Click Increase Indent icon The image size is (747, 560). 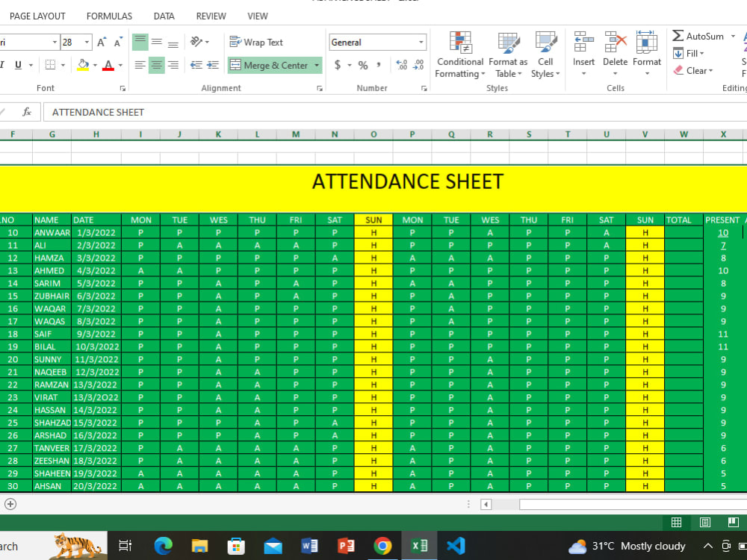click(x=212, y=65)
